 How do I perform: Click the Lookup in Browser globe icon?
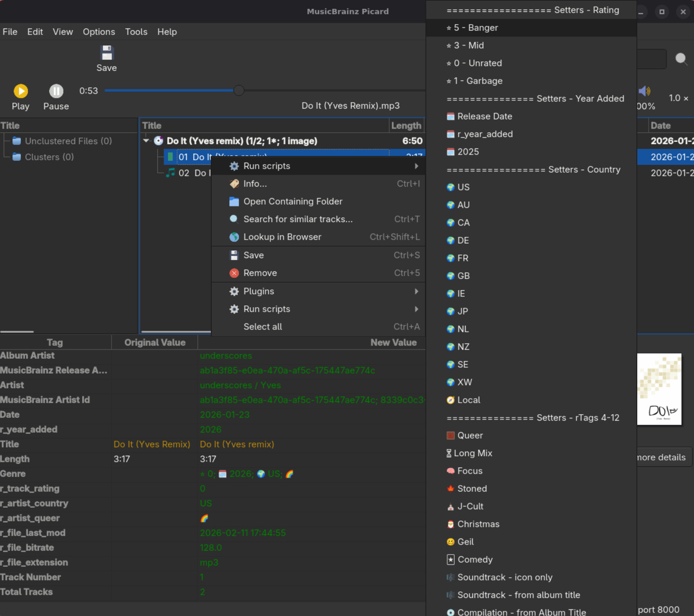coord(234,237)
